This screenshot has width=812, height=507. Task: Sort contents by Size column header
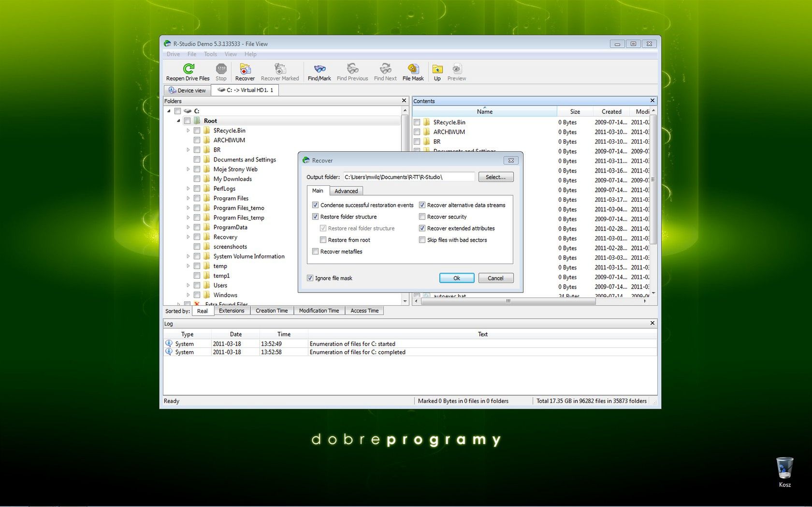click(575, 112)
